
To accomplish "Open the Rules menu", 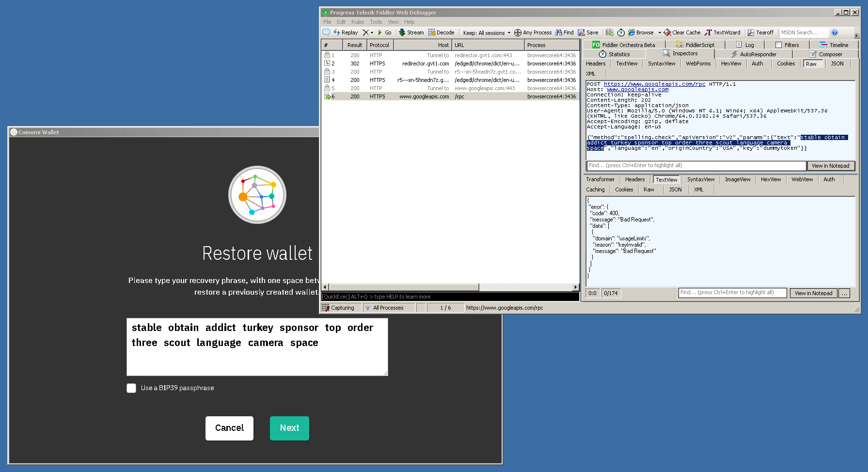I will tap(358, 22).
